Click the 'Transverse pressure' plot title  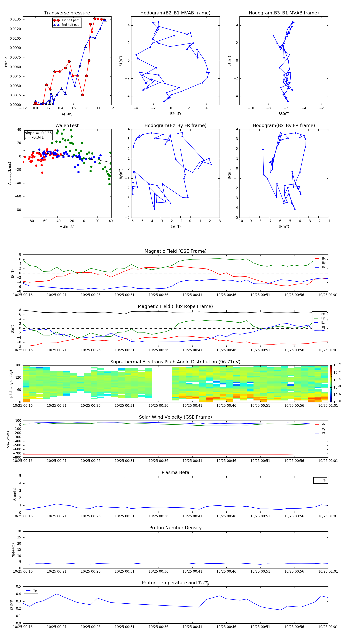pyautogui.click(x=67, y=13)
